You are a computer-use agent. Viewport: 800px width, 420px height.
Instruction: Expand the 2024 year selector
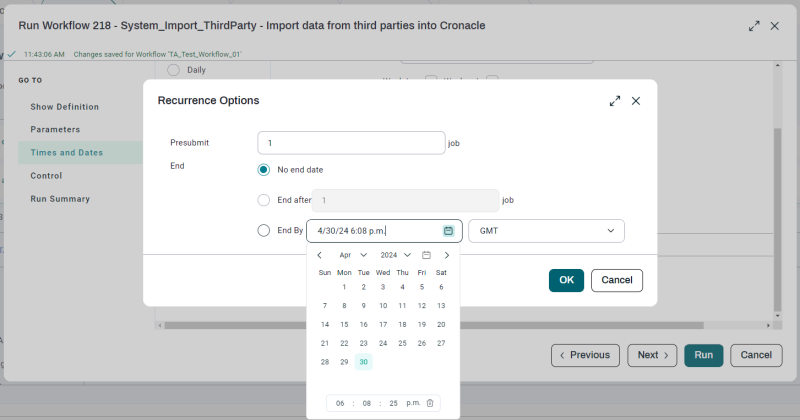(396, 255)
